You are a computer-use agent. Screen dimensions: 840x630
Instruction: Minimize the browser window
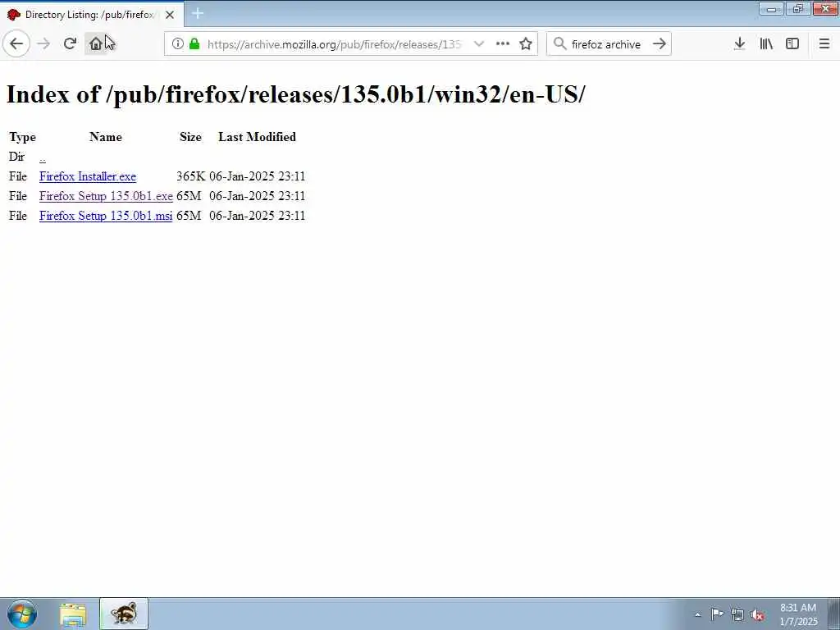pyautogui.click(x=772, y=8)
